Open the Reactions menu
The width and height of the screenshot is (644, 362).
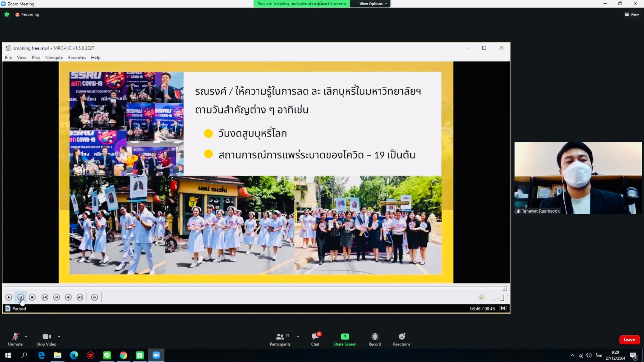tap(401, 339)
